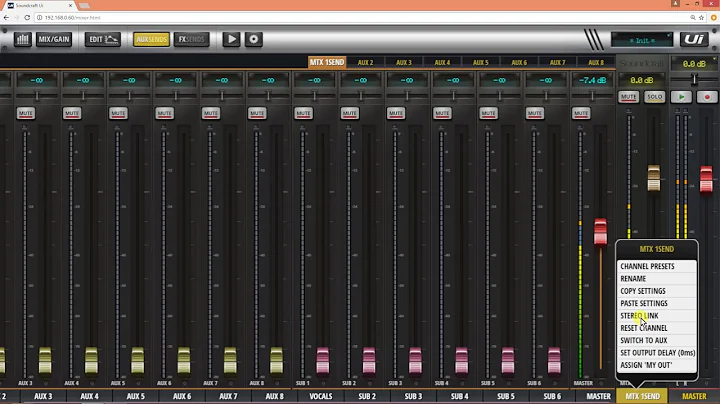Click the media player play icon in top toolbar
Image resolution: width=720 pixels, height=404 pixels.
[231, 39]
